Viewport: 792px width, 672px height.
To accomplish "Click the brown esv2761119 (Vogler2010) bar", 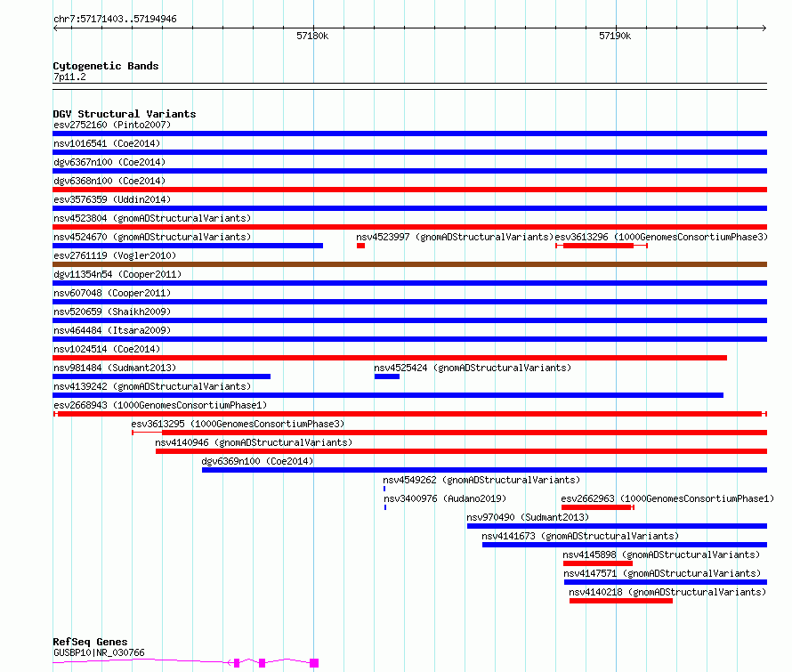I will pos(409,264).
